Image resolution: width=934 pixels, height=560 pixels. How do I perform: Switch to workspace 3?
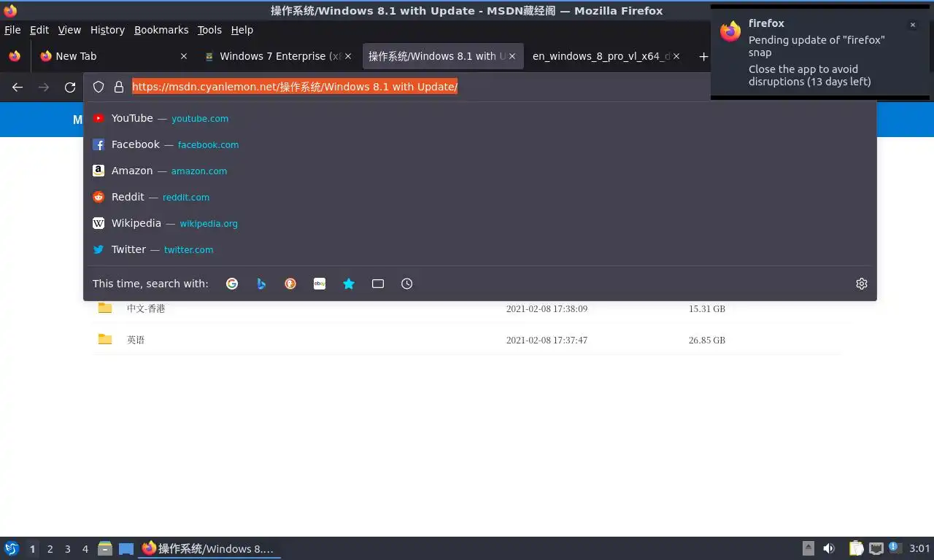point(68,549)
